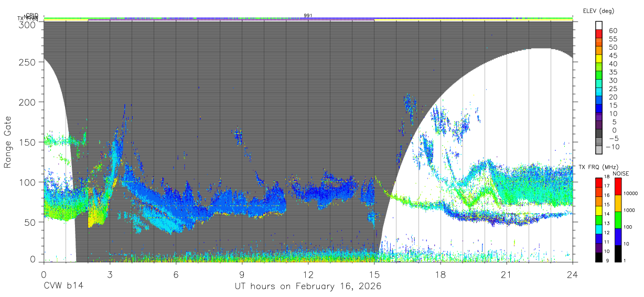Viewport: 644px width, 297px height.
Task: Click the '24' UT hour tick label
Action: tap(572, 274)
